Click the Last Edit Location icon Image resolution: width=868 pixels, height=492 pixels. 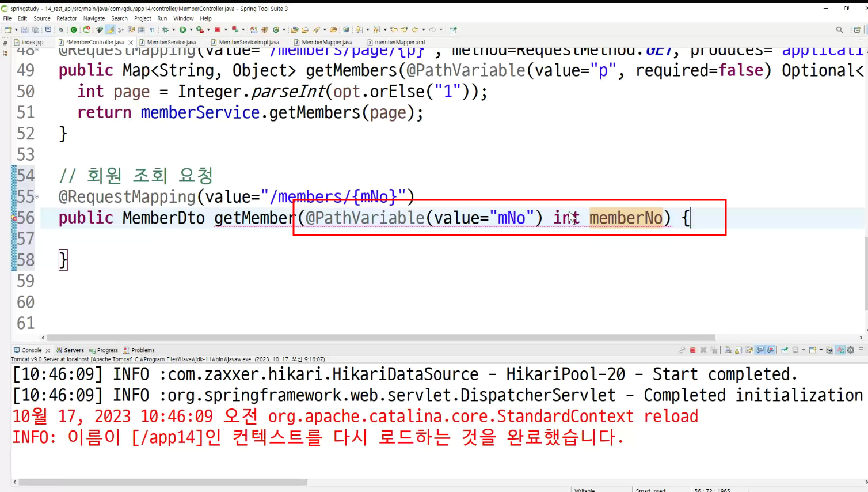coord(394,30)
